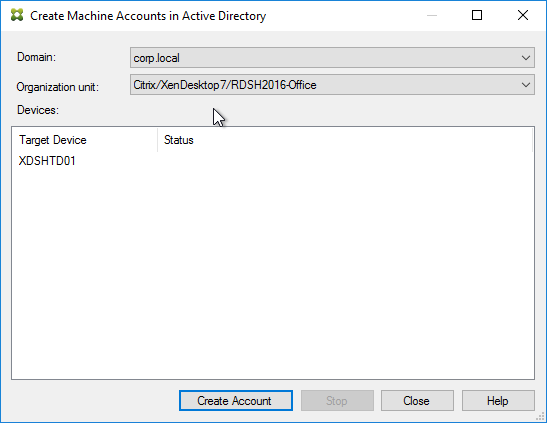Screen dimensions: 547x423
Task: Click the Citrix app icon in title bar
Action: [17, 15]
